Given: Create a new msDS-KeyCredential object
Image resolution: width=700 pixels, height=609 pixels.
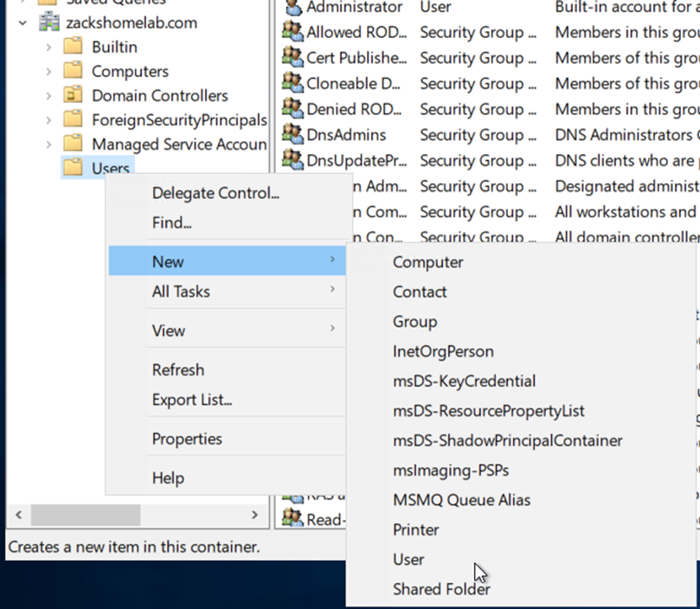Looking at the screenshot, I should click(x=521, y=381).
